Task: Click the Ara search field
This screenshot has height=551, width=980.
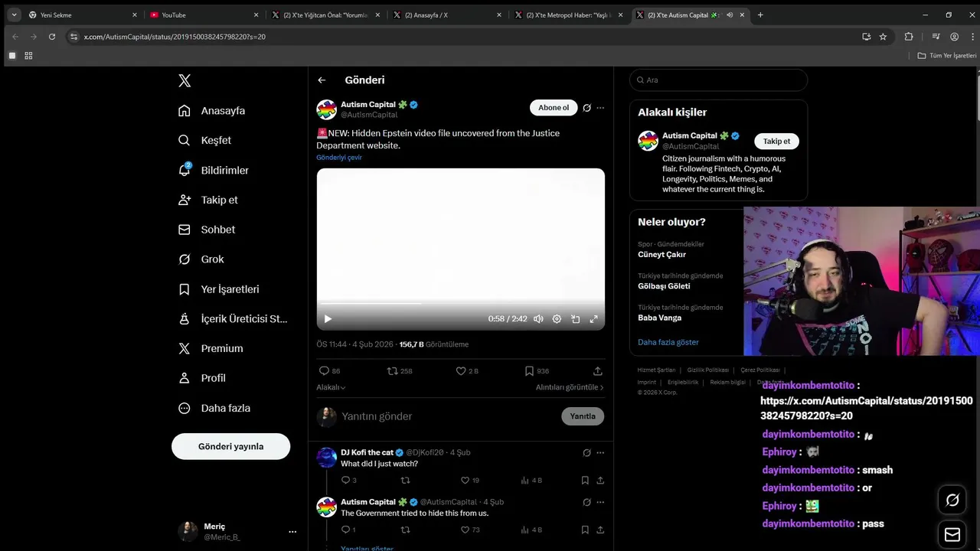Action: pos(718,80)
